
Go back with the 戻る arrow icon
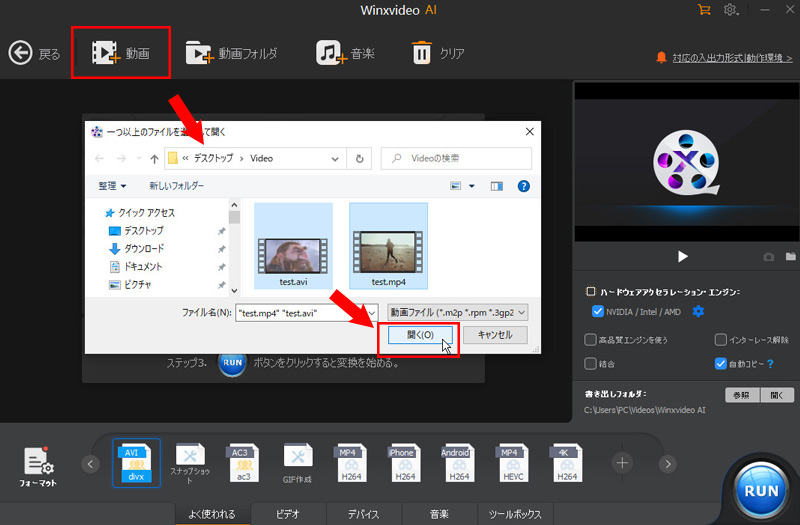click(20, 53)
